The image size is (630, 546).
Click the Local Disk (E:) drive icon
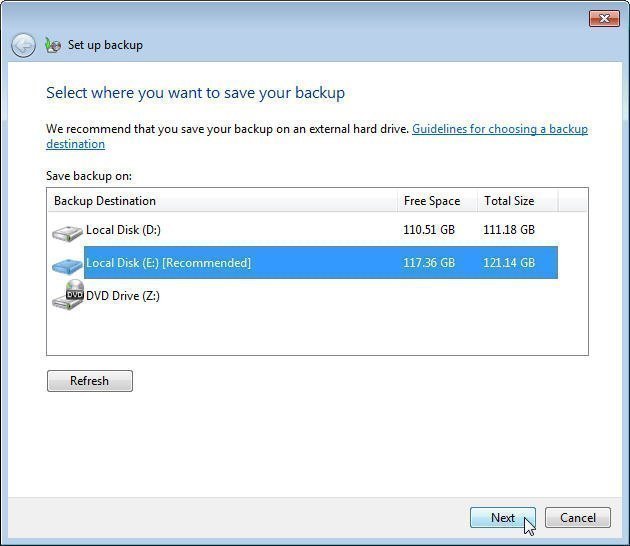click(x=67, y=265)
